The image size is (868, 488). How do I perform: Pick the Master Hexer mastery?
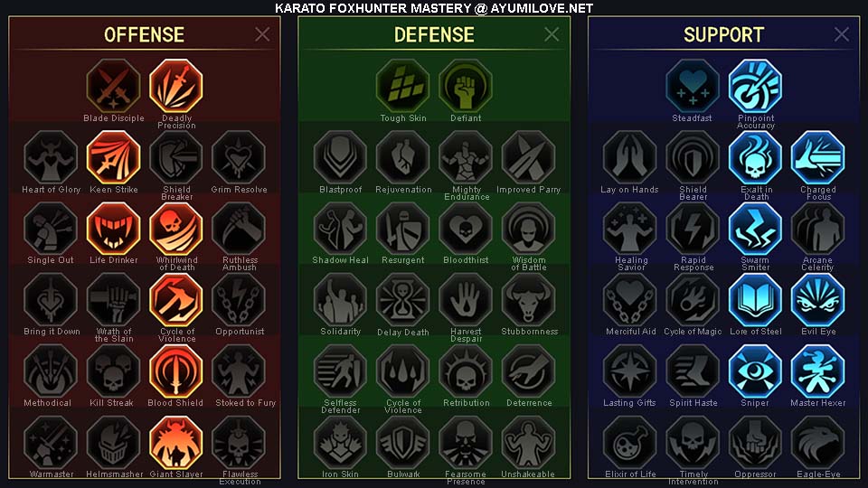817,371
